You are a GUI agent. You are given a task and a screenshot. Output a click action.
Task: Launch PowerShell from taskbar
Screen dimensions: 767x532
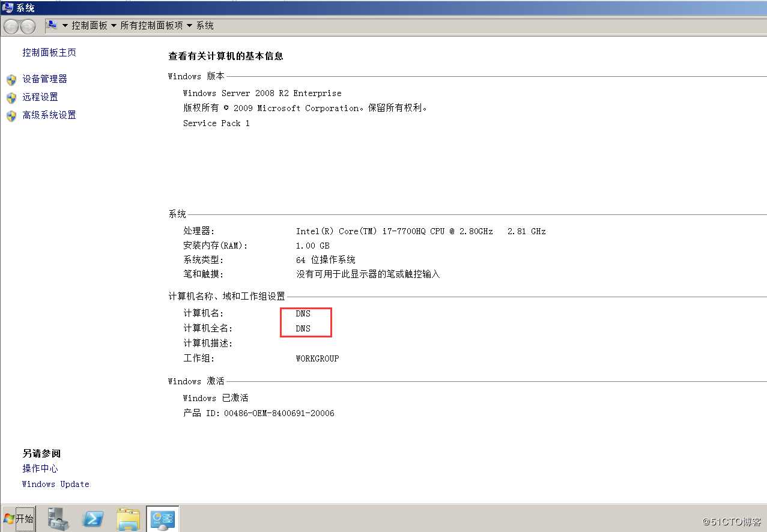coord(93,519)
